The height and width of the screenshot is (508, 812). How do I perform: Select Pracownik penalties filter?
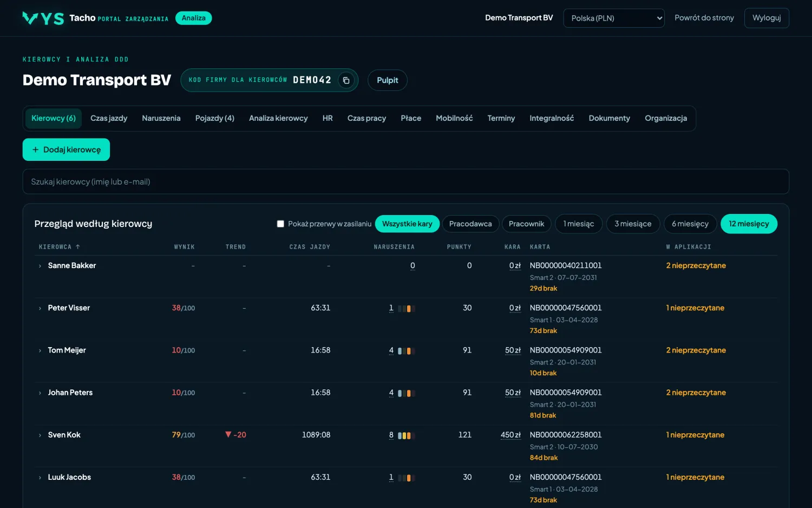tap(526, 224)
